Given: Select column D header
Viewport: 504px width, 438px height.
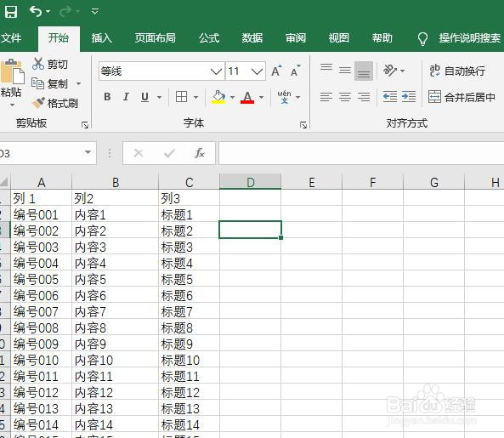Looking at the screenshot, I should click(251, 182).
